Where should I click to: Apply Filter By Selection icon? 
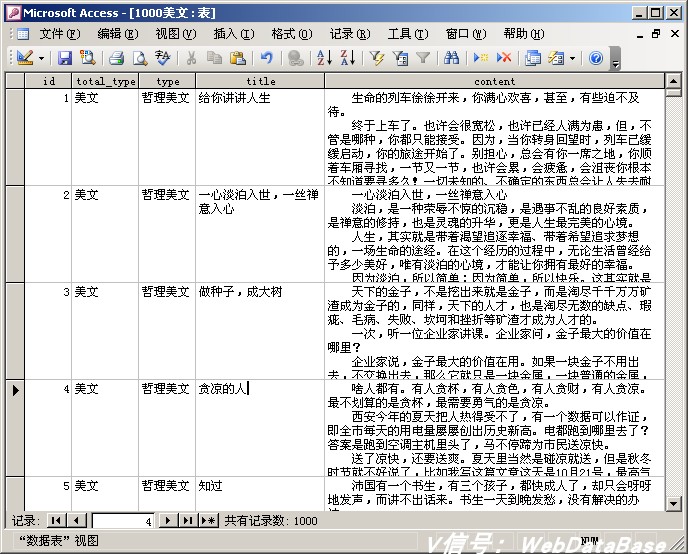coord(376,58)
